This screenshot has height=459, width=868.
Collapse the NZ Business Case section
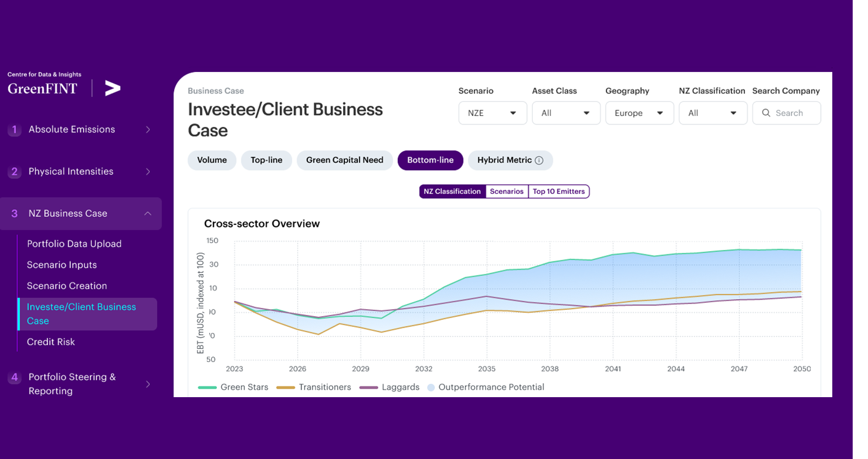pos(147,214)
